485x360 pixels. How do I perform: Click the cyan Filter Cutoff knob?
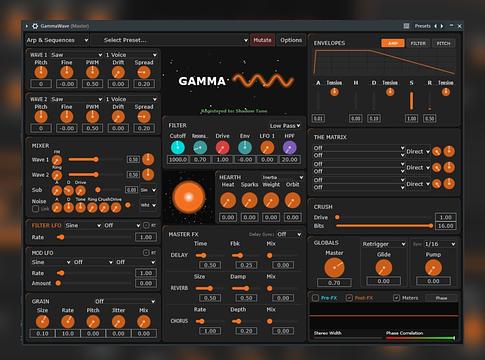coord(178,147)
